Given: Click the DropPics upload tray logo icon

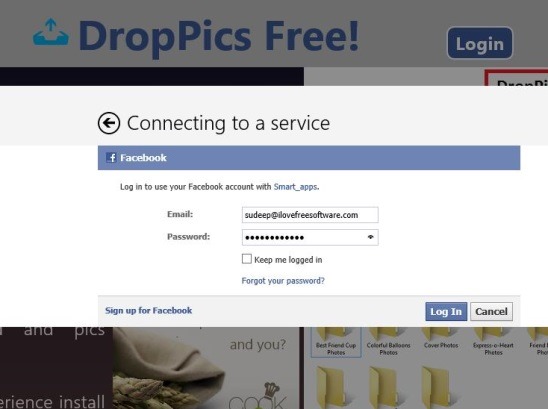Looking at the screenshot, I should click(x=51, y=32).
